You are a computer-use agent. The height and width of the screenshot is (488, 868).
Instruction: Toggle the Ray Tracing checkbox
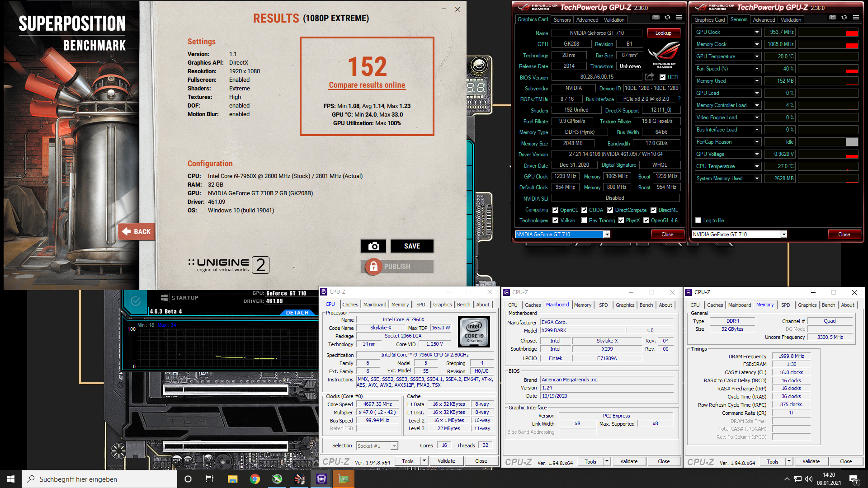tap(584, 221)
